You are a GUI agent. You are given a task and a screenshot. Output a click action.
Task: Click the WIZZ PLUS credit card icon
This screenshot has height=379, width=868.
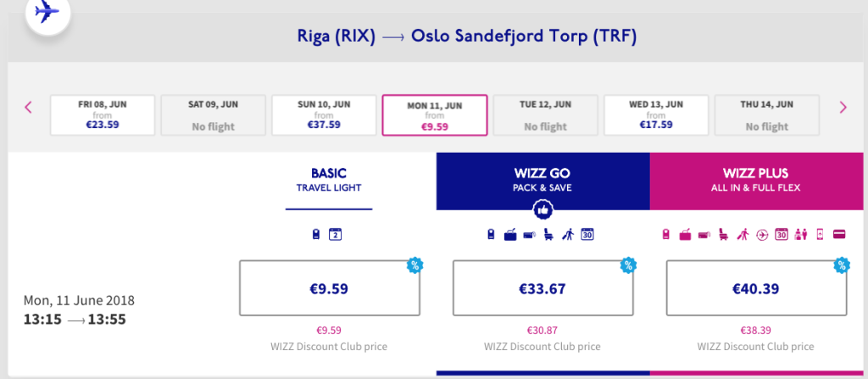pos(838,235)
